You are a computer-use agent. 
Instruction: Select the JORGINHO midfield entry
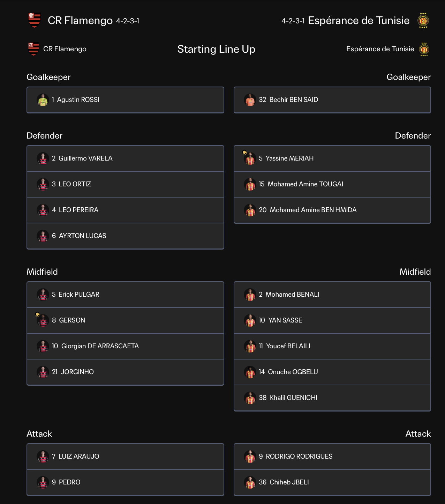(125, 372)
